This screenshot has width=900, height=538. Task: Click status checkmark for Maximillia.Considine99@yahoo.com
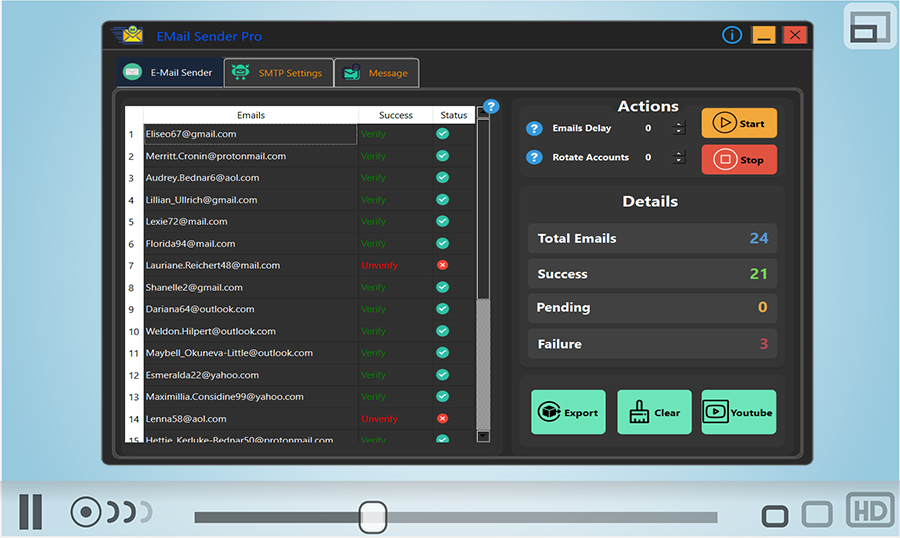click(443, 396)
